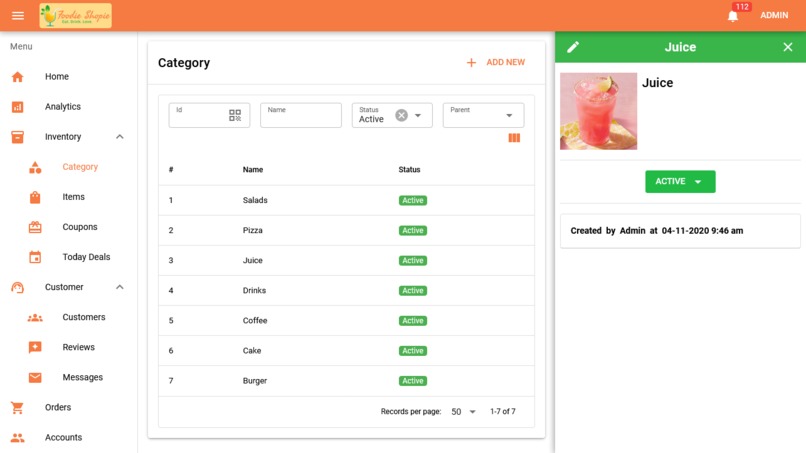This screenshot has width=806, height=453.
Task: Click Active badge in Burger row
Action: click(413, 381)
